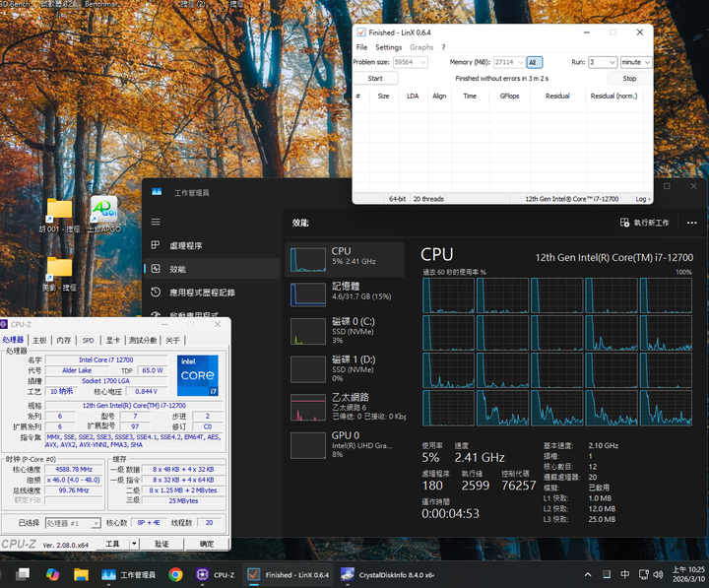The width and height of the screenshot is (709, 588).
Task: Expand the minute unit dropdown in LinX
Action: tap(647, 62)
